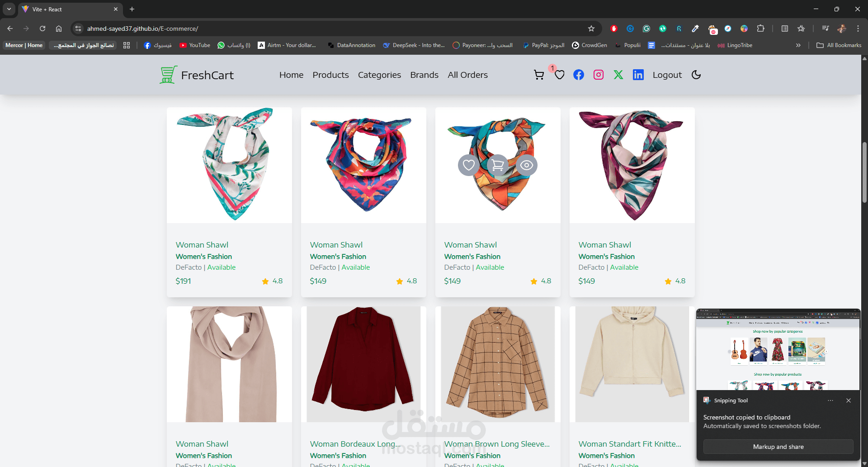
Task: Reload the current page
Action: (42, 29)
